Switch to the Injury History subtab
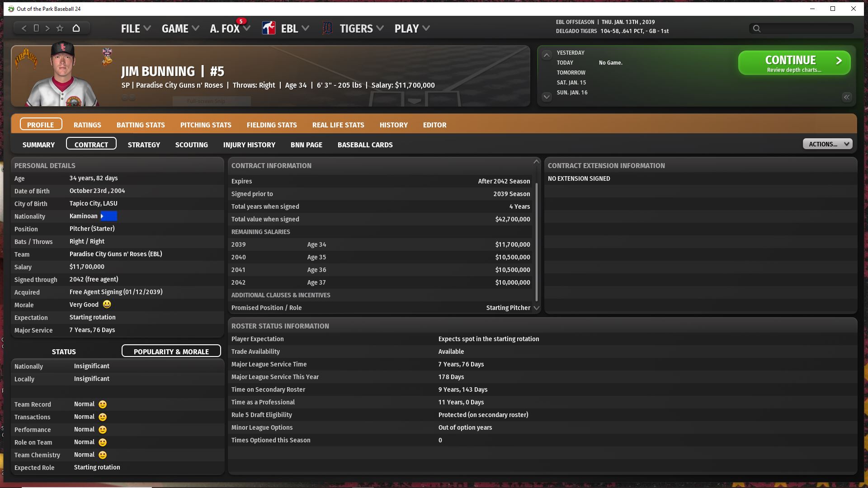The width and height of the screenshot is (868, 488). point(249,145)
